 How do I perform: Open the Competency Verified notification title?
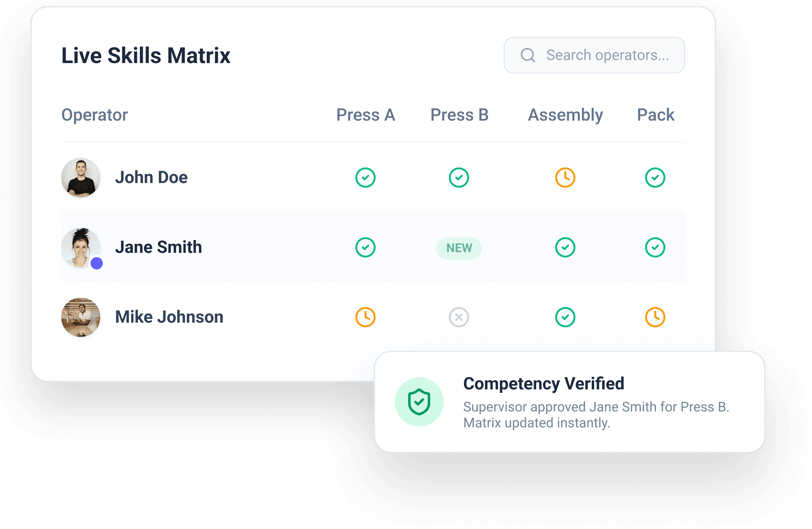pyautogui.click(x=543, y=383)
